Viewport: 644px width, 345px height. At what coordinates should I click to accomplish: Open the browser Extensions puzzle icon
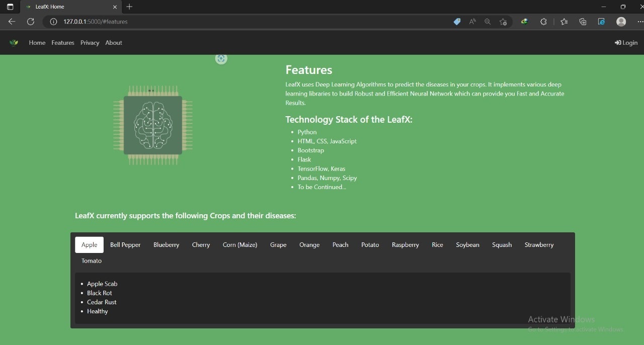[543, 22]
